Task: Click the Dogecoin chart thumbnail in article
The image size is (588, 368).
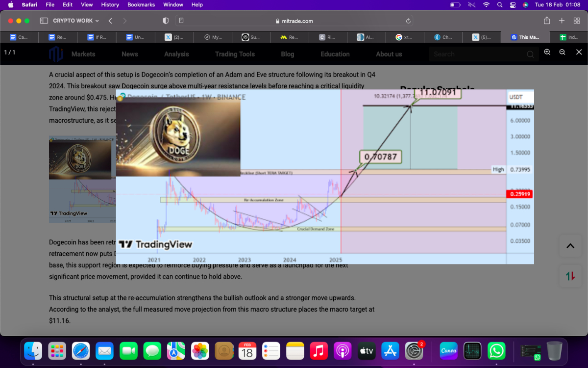Action: point(81,179)
